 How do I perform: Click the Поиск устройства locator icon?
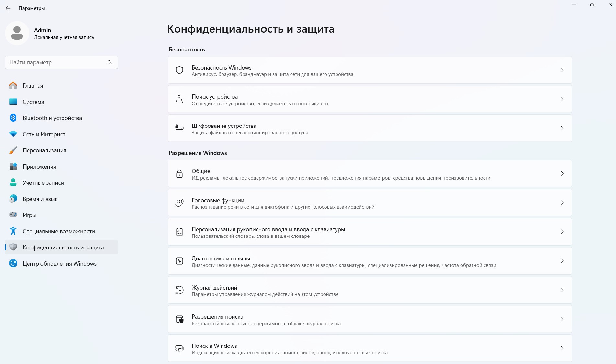point(179,99)
